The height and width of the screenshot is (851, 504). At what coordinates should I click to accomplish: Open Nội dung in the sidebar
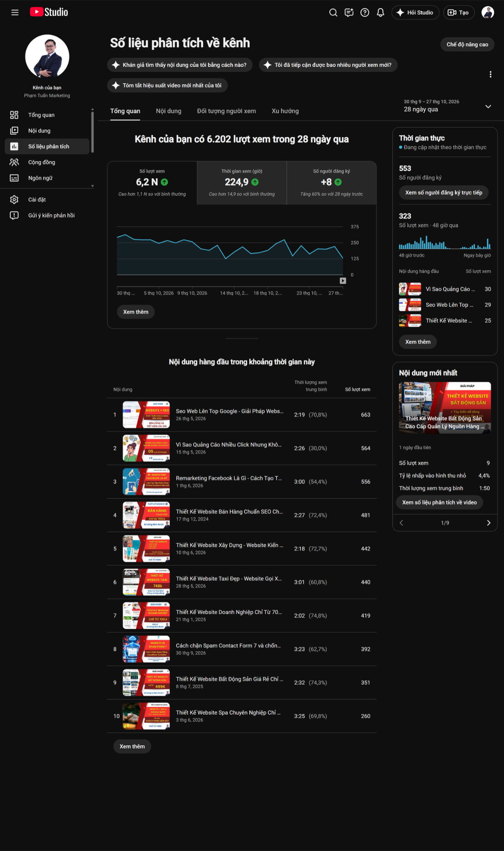[x=47, y=131]
